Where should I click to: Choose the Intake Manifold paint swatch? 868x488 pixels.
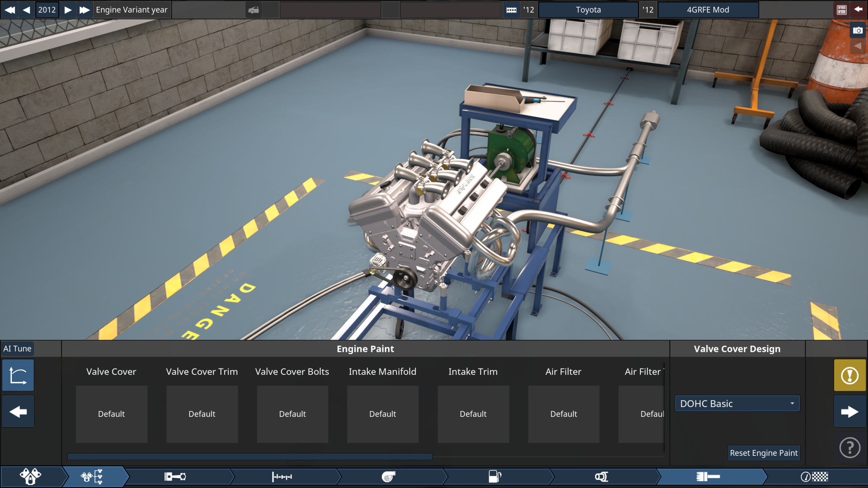(x=382, y=414)
